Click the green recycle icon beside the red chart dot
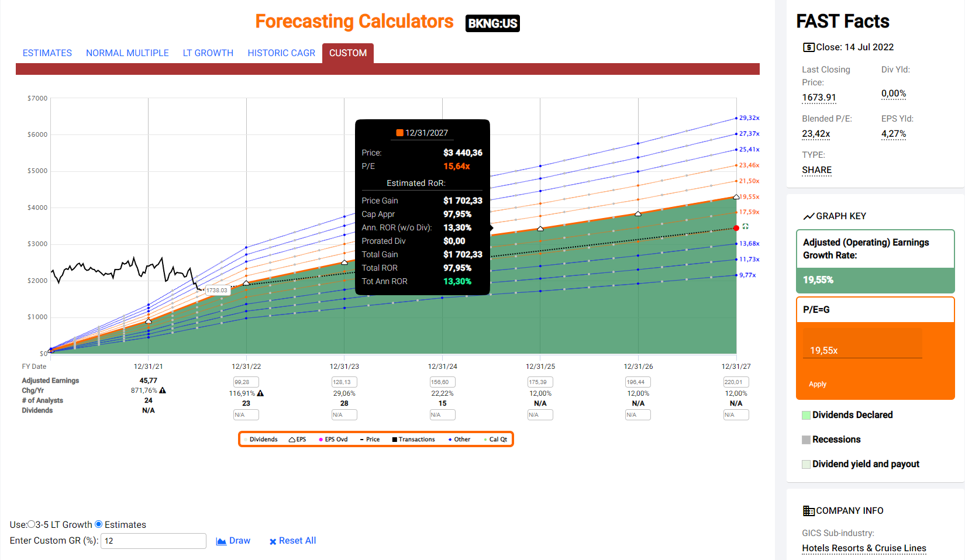The height and width of the screenshot is (560, 965). click(746, 227)
